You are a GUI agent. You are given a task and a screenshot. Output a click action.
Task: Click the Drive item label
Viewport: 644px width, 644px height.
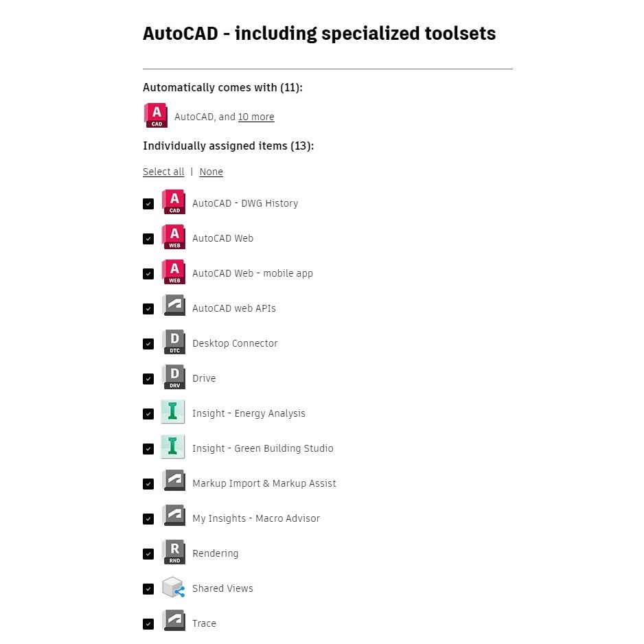[x=204, y=378]
